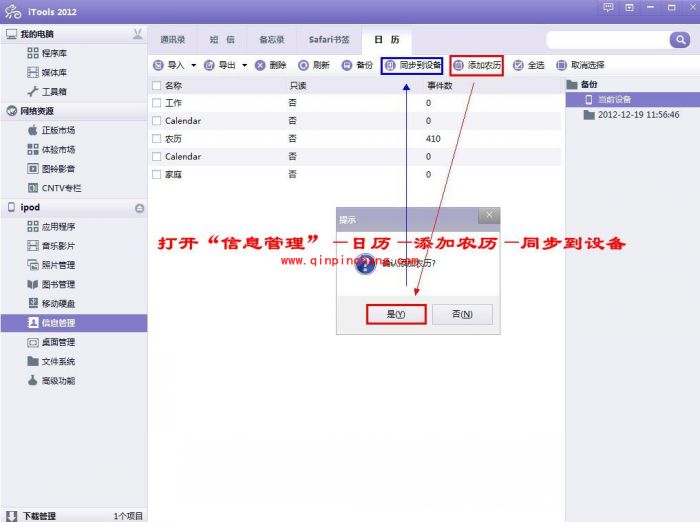Confirm with 是(Y) in the dialog
Image resolution: width=700 pixels, height=522 pixels.
396,314
